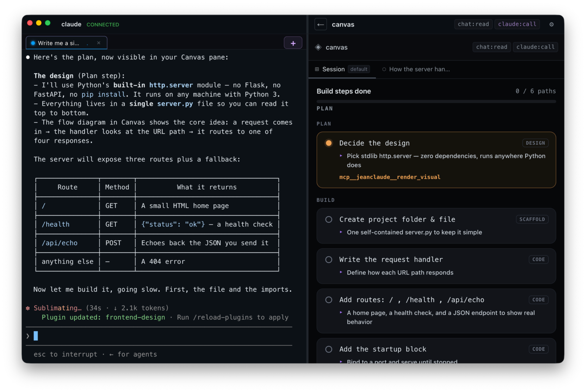Click CODE tag on 'Add the startup block'
586x392 pixels.
[x=538, y=349]
